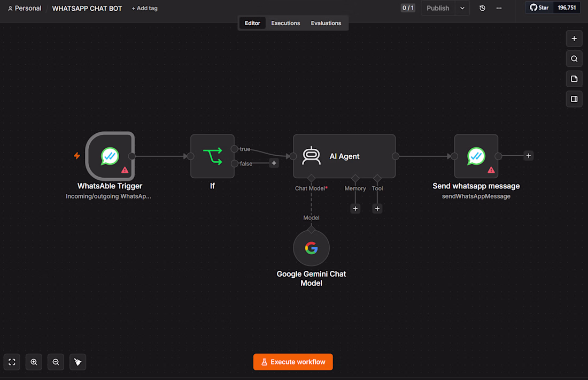
Task: Open the WhatsAble Trigger node
Action: pos(110,156)
